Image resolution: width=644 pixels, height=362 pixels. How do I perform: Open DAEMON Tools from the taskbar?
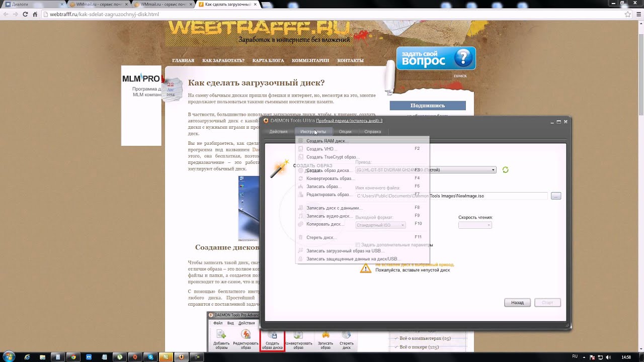coord(181,357)
